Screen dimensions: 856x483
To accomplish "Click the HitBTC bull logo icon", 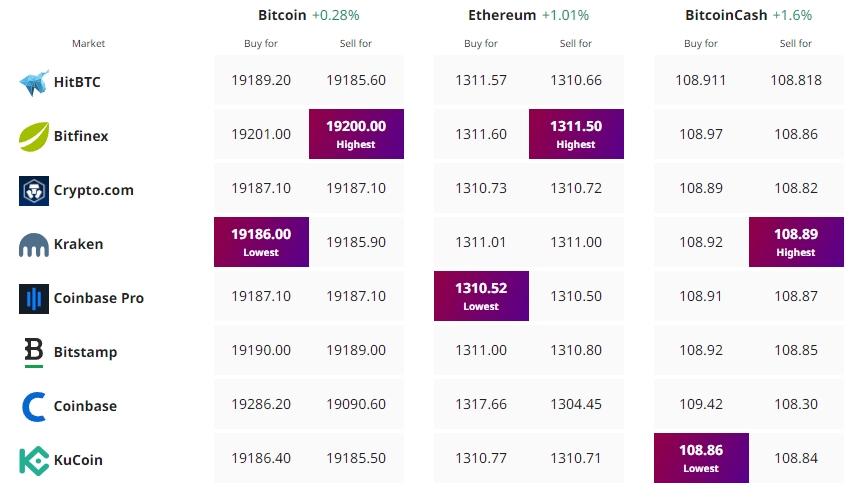I will click(34, 82).
